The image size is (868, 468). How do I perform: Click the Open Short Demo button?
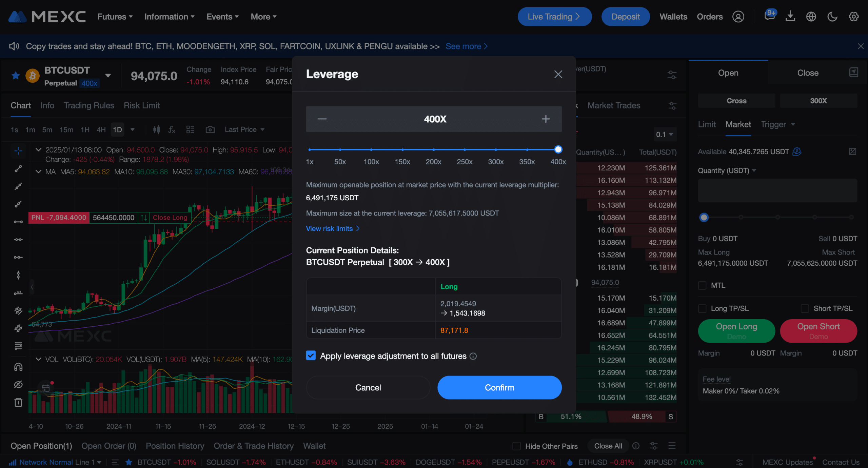tap(818, 331)
